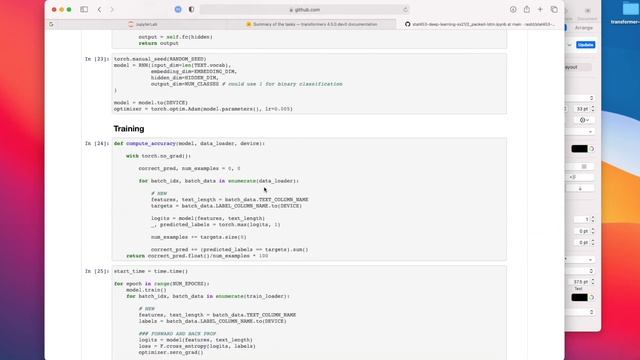Open color wheel next to lower swatch
This screenshot has height=360, width=640.
pos(591,298)
